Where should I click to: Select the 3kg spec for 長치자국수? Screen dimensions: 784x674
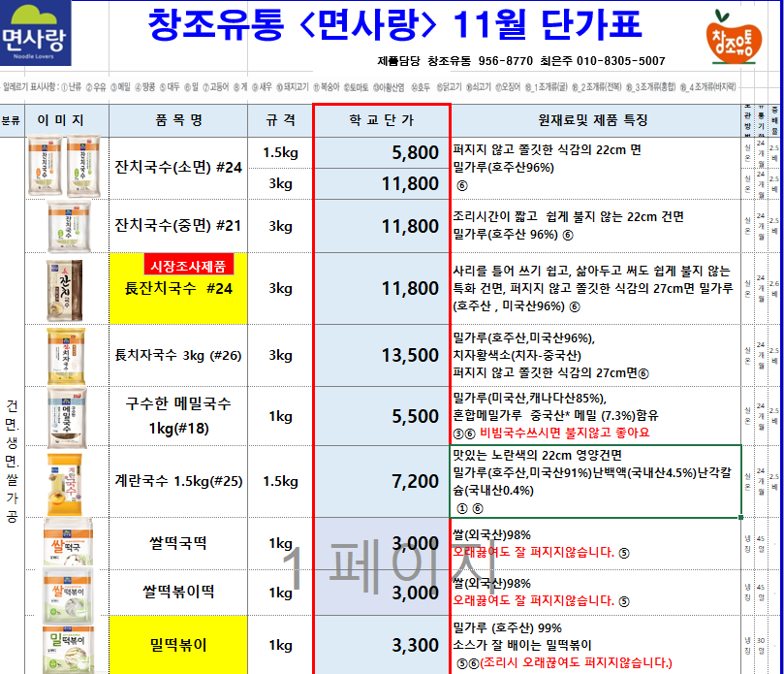click(x=280, y=355)
